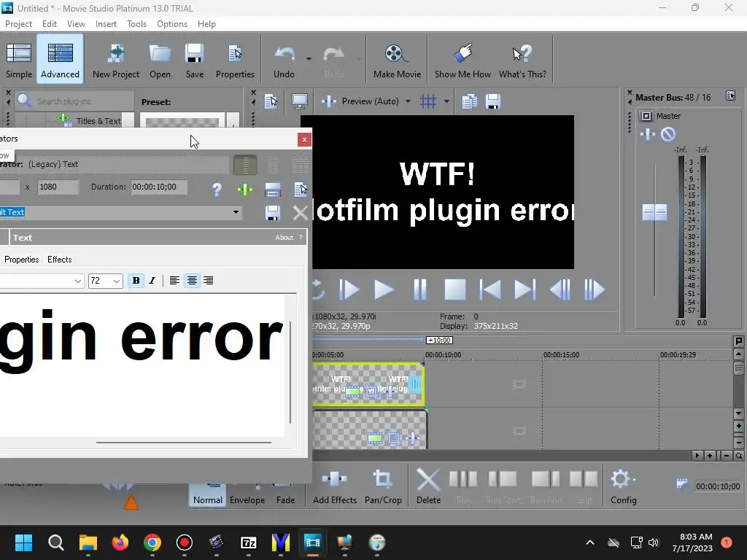Image resolution: width=747 pixels, height=560 pixels.
Task: Toggle preview on external monitor
Action: click(x=299, y=101)
